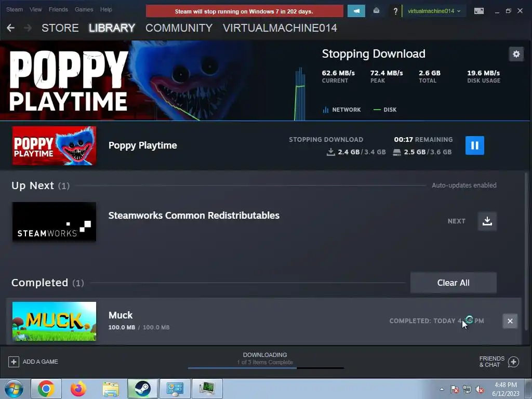The width and height of the screenshot is (532, 399).
Task: Launch Google Chrome from the taskbar
Action: pos(46,389)
